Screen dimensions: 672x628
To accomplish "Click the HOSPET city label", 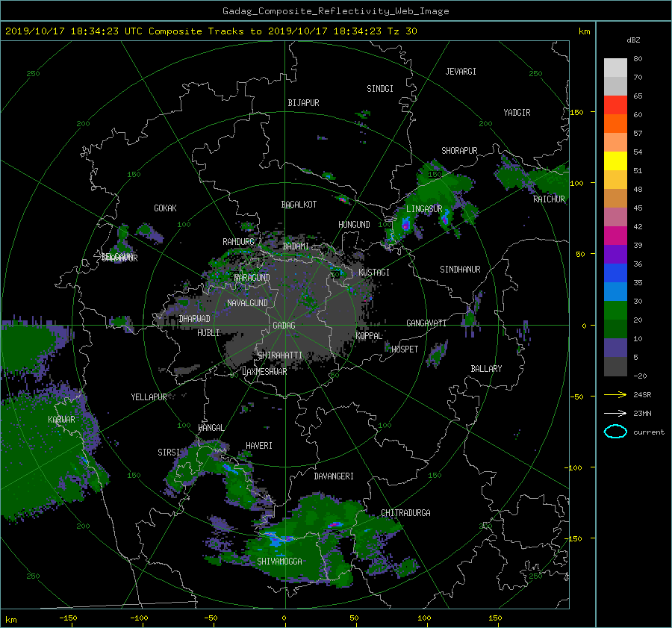I will click(x=405, y=349).
